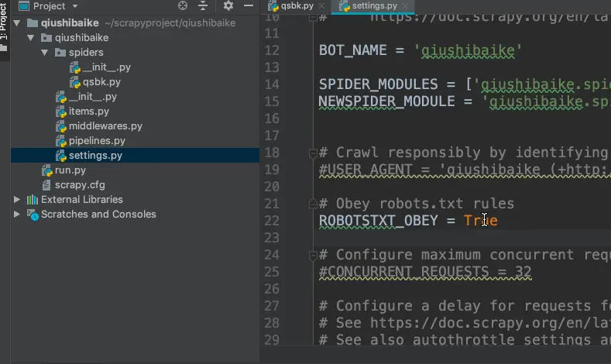
Task: Open scrapy.cfg in the project tree
Action: [80, 185]
